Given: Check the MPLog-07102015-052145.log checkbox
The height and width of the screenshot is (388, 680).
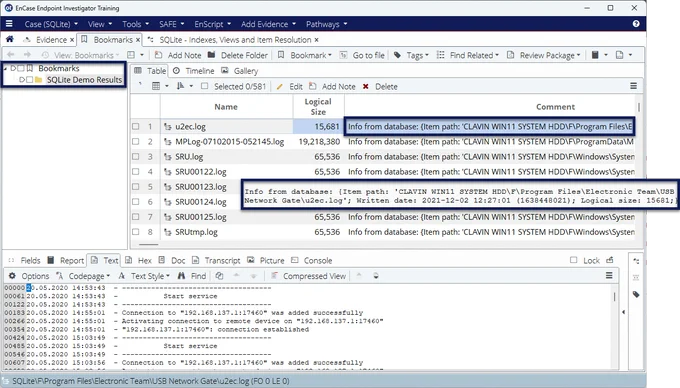Looking at the screenshot, I should (x=136, y=141).
